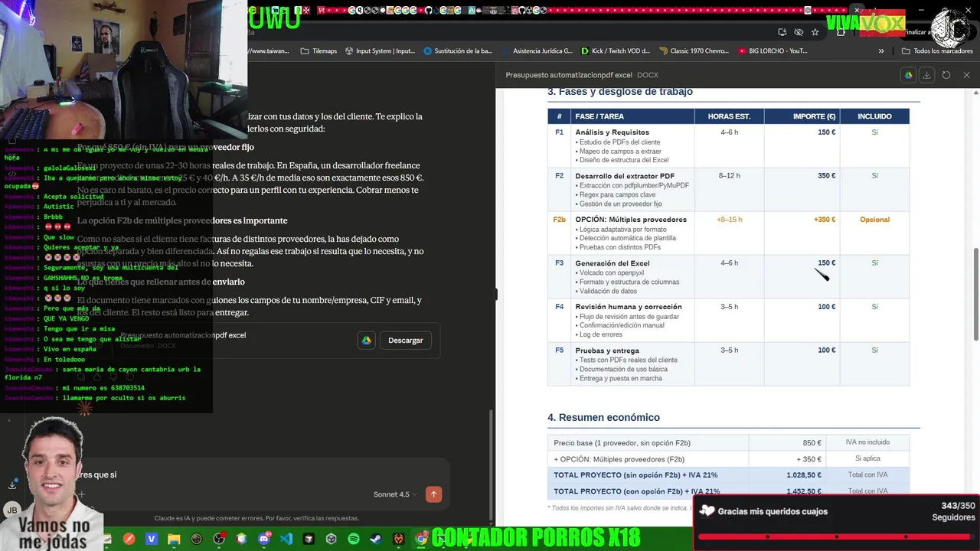Bookmark this page with the star icon
980x551 pixels.
click(815, 32)
